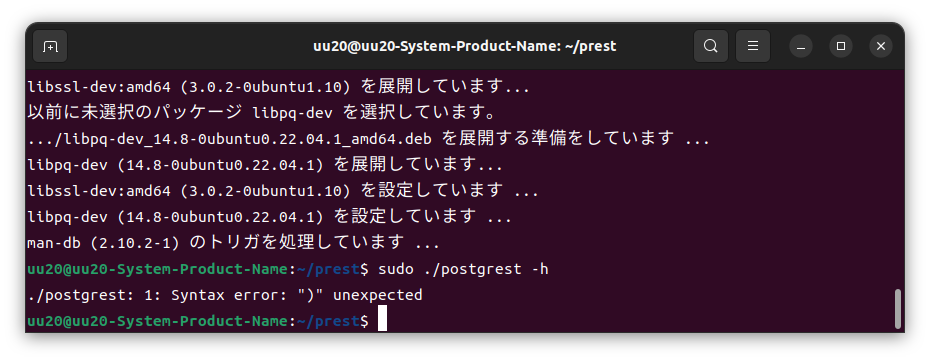The width and height of the screenshot is (930, 361).
Task: Click the terminal's vertical scrollbar thumb
Action: tap(897, 308)
